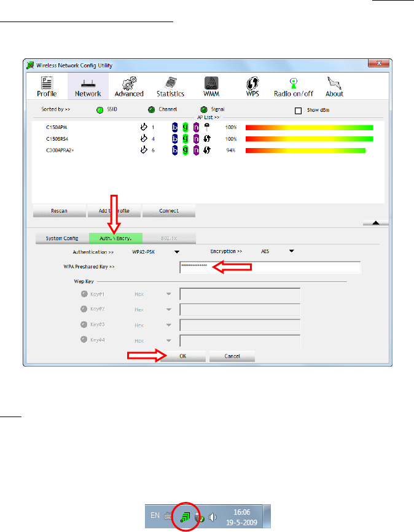
Task: Click the channel icon for C150BRS4
Action: point(144,138)
